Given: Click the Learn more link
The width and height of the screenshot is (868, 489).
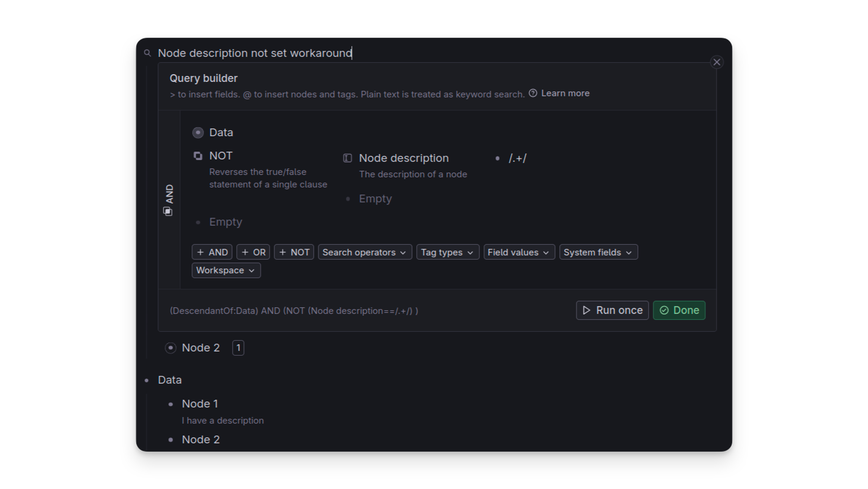Looking at the screenshot, I should [566, 93].
